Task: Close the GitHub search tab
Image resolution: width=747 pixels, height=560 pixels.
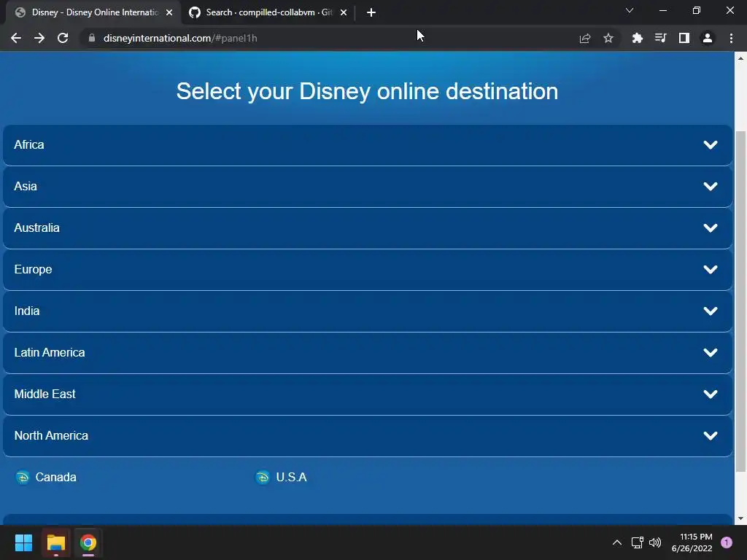Action: coord(344,12)
